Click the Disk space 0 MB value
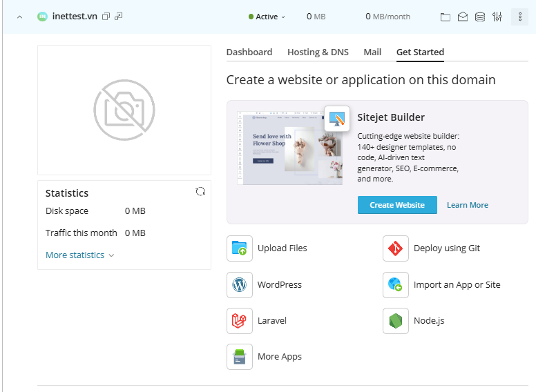Image resolution: width=536 pixels, height=392 pixels. click(135, 211)
